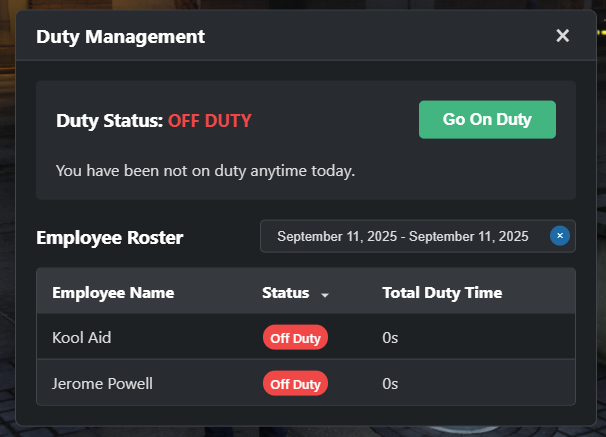Click Jerome Powell's Off Duty status badge

click(x=295, y=383)
